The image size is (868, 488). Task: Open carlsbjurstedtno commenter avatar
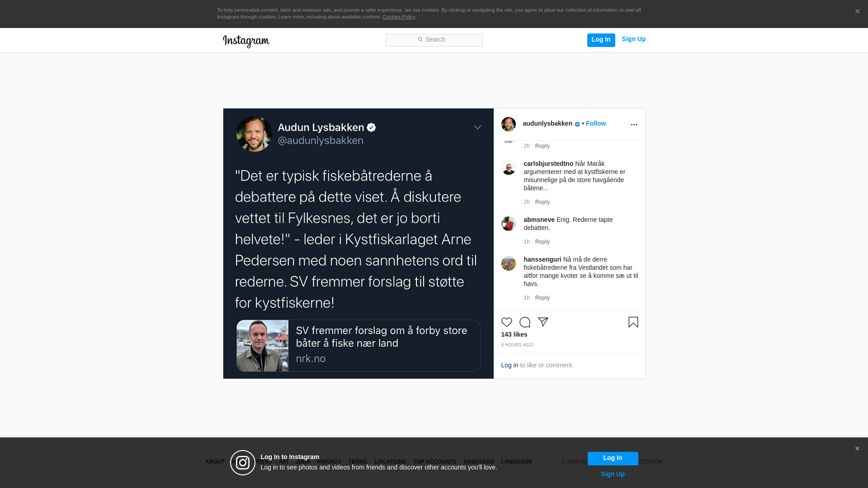coord(508,168)
